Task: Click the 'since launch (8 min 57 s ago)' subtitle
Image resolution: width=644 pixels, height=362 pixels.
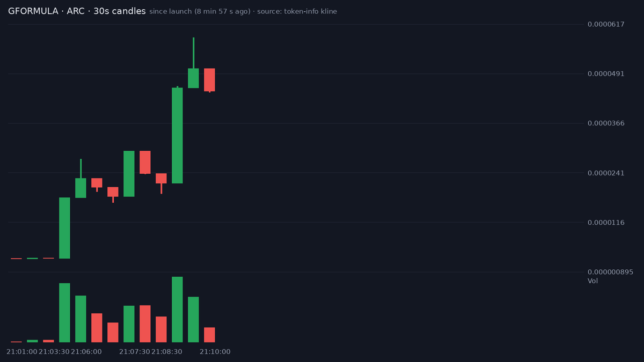Action: coord(200,11)
